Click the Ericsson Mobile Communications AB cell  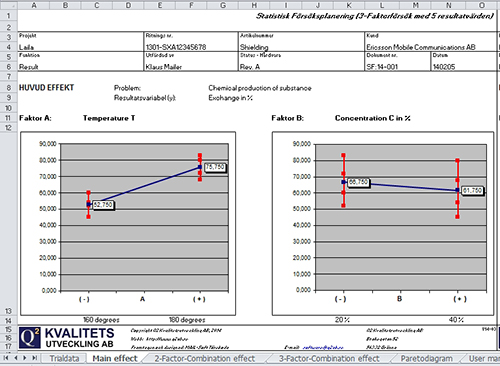[x=421, y=47]
